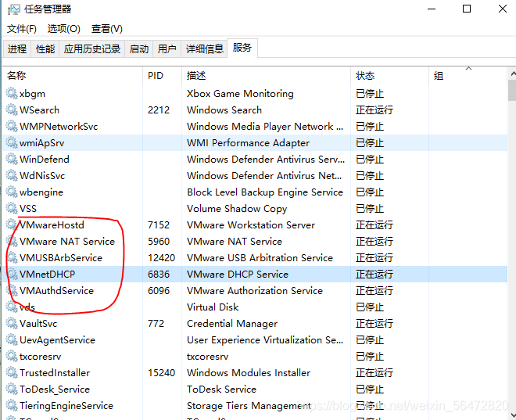
Task: Click the Windows Modules Installer description
Action: (249, 373)
